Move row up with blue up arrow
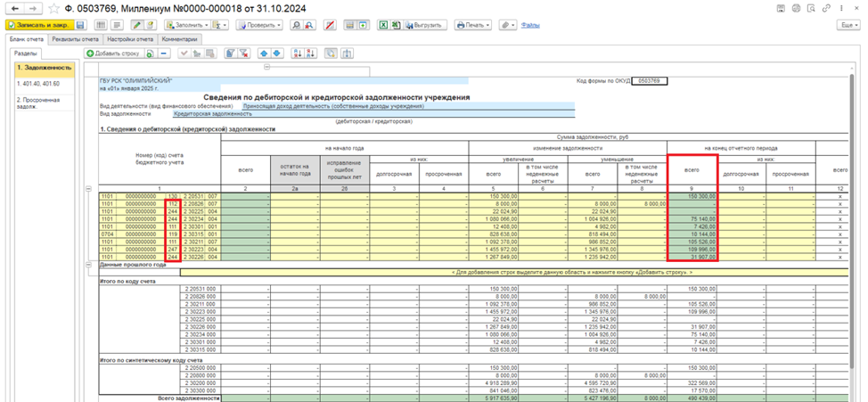868x402 pixels. [264, 53]
